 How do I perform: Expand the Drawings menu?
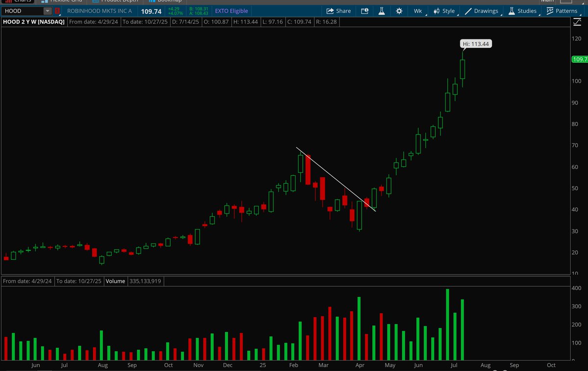[481, 11]
